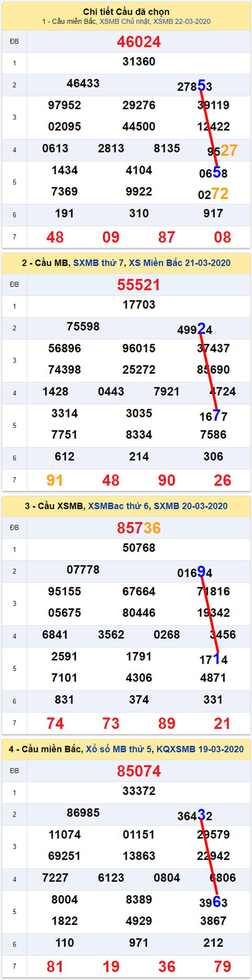Follow the SXMB thứ 7 link
This screenshot has width=252, height=980.
click(x=100, y=263)
